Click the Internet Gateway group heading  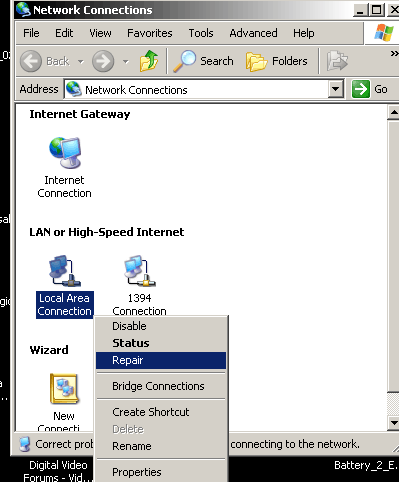[x=80, y=114]
